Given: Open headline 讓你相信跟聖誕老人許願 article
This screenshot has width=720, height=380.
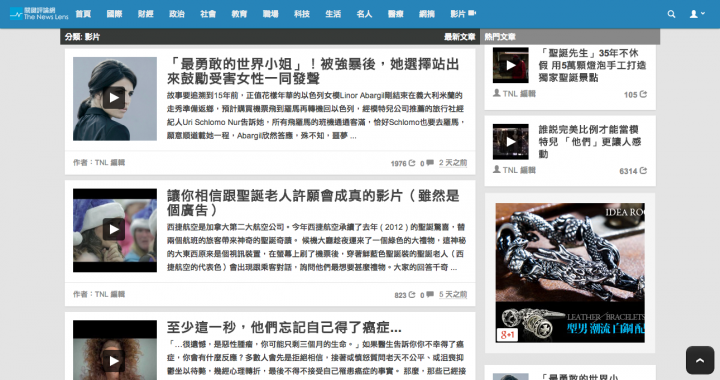Looking at the screenshot, I should (313, 203).
